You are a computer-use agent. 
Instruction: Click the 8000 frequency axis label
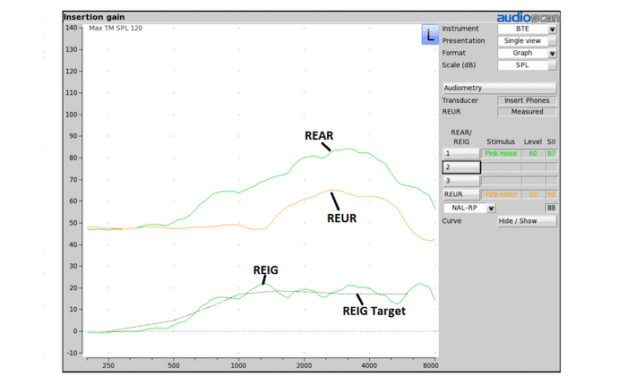pyautogui.click(x=430, y=366)
